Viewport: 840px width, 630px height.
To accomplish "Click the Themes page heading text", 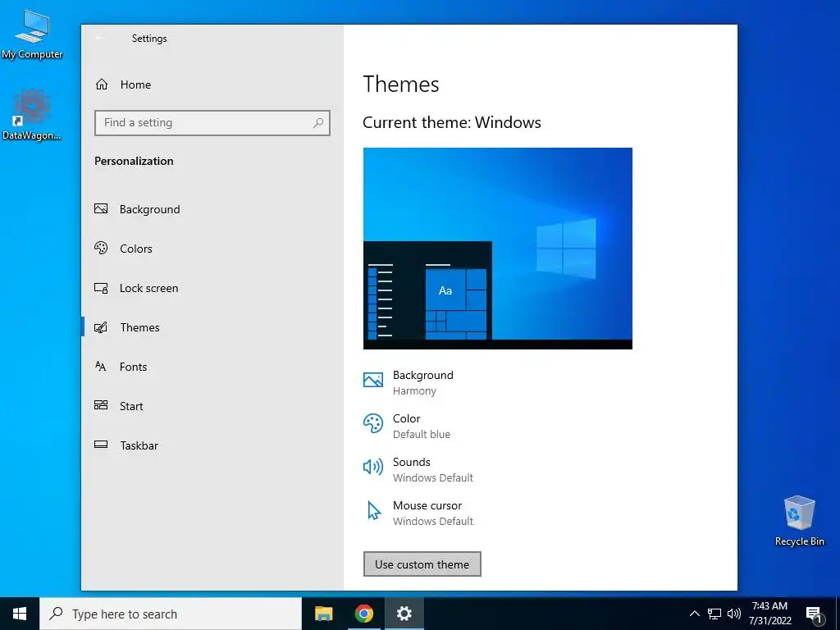I will [400, 84].
